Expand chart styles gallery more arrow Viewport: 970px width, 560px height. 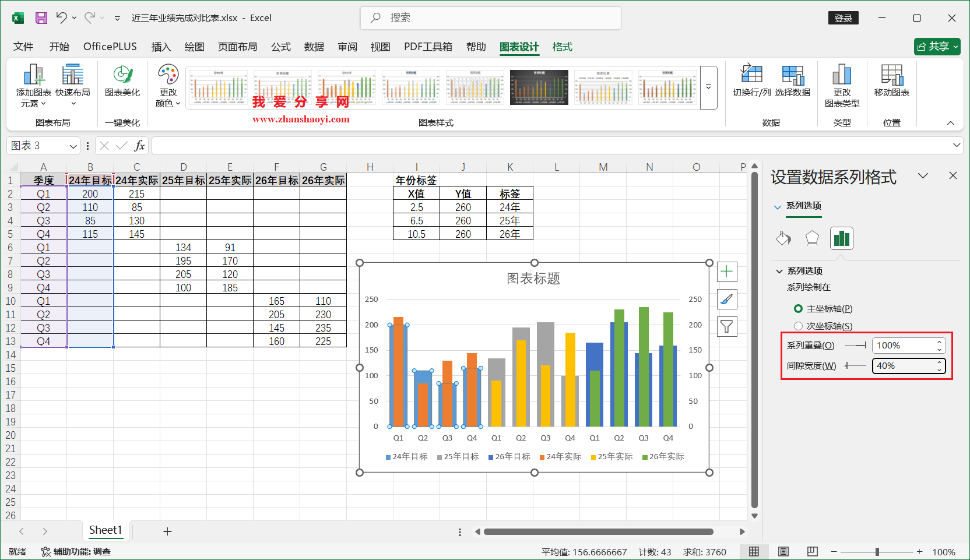point(709,87)
